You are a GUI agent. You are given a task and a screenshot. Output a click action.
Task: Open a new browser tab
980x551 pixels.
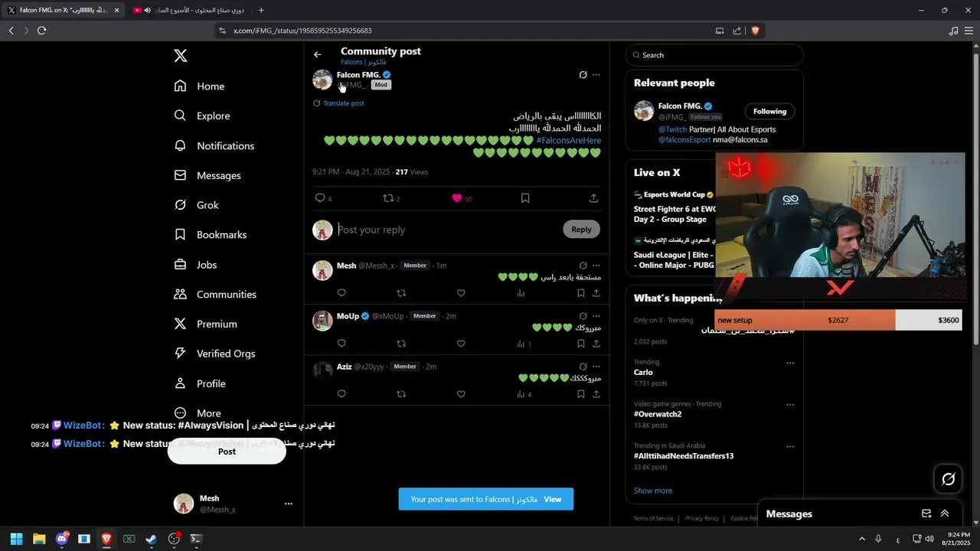(261, 10)
